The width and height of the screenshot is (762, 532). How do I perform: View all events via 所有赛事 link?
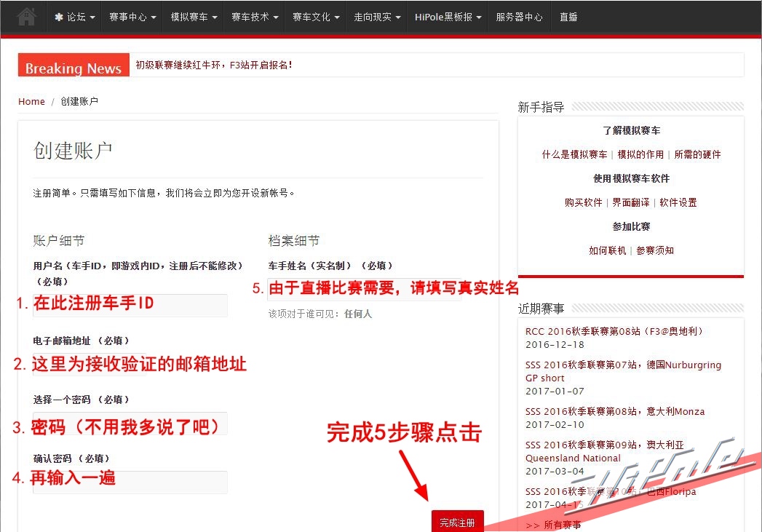point(554,525)
